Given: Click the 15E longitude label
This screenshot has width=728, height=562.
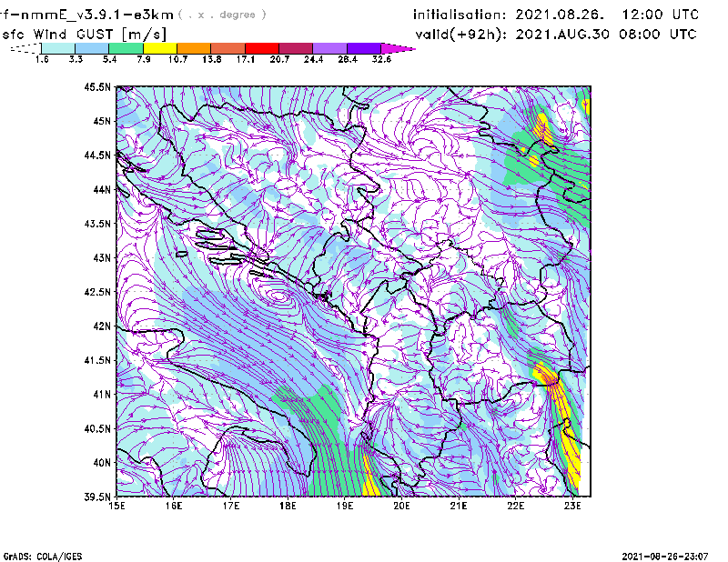Looking at the screenshot, I should click(x=116, y=506).
